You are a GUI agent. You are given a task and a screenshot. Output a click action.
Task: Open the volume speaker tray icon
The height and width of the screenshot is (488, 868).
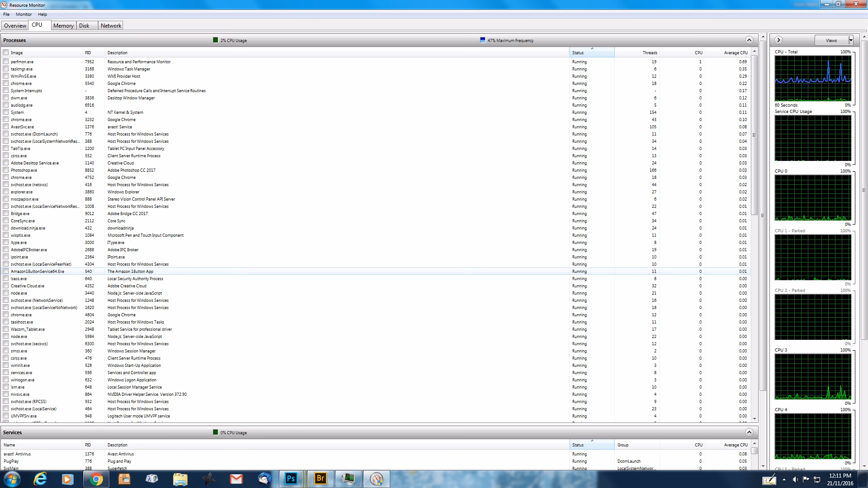tap(795, 479)
